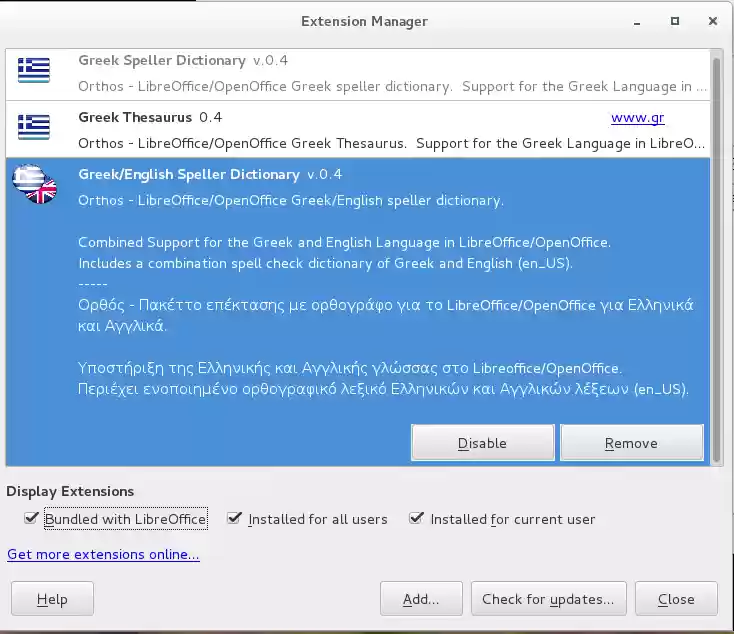Click the Greek Thesaurus flag icon
734x634 pixels.
34,127
